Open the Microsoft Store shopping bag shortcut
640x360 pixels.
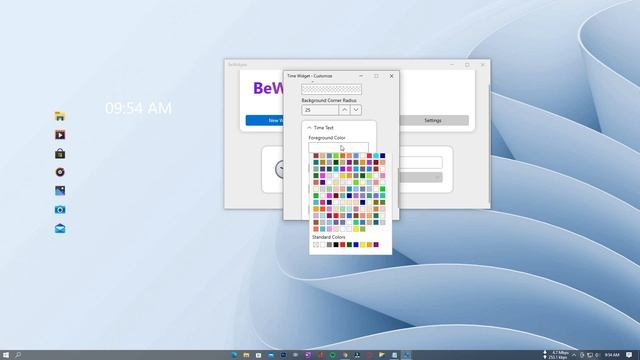pyautogui.click(x=60, y=154)
